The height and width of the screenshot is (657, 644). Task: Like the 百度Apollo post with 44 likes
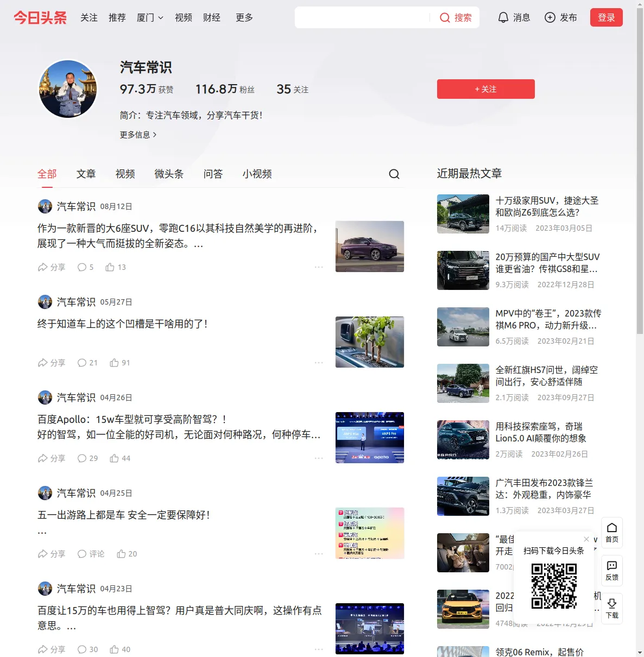pos(120,458)
